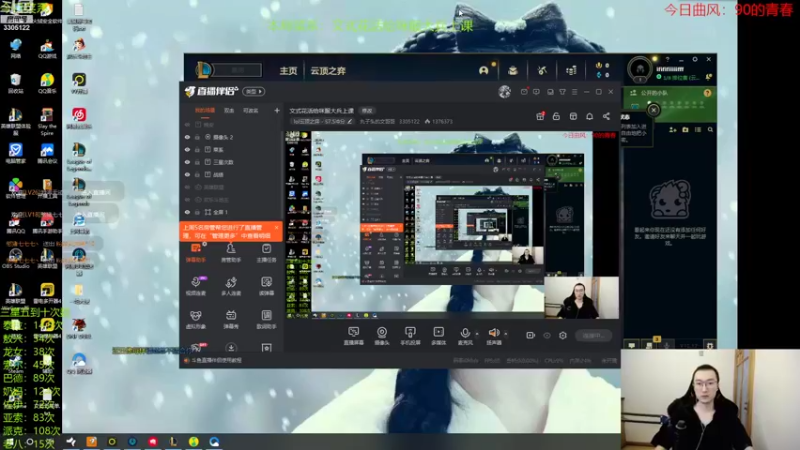
Task: Switch to the orange selected scene tab
Action: click(x=205, y=110)
